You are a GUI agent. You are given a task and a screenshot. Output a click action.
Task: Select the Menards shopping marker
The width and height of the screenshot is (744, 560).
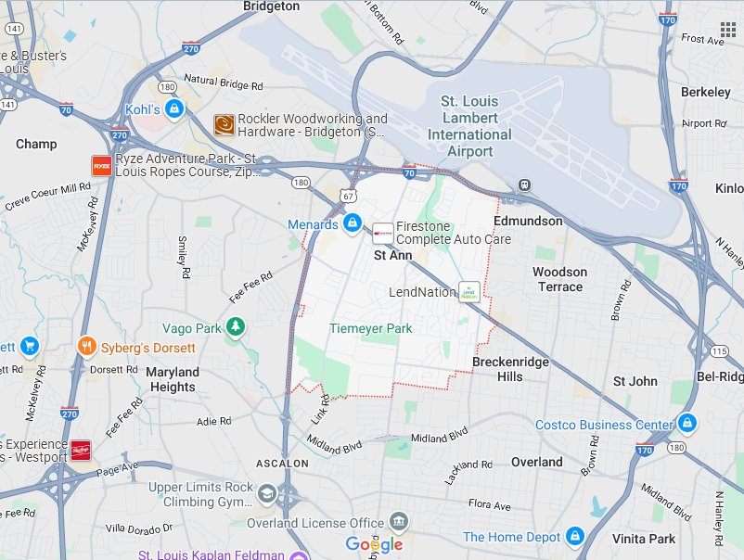[353, 223]
